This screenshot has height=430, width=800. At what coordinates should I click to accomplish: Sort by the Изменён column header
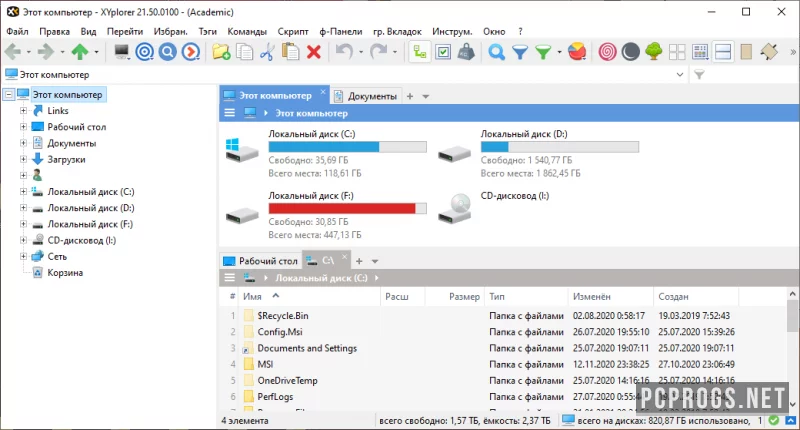pyautogui.click(x=611, y=296)
